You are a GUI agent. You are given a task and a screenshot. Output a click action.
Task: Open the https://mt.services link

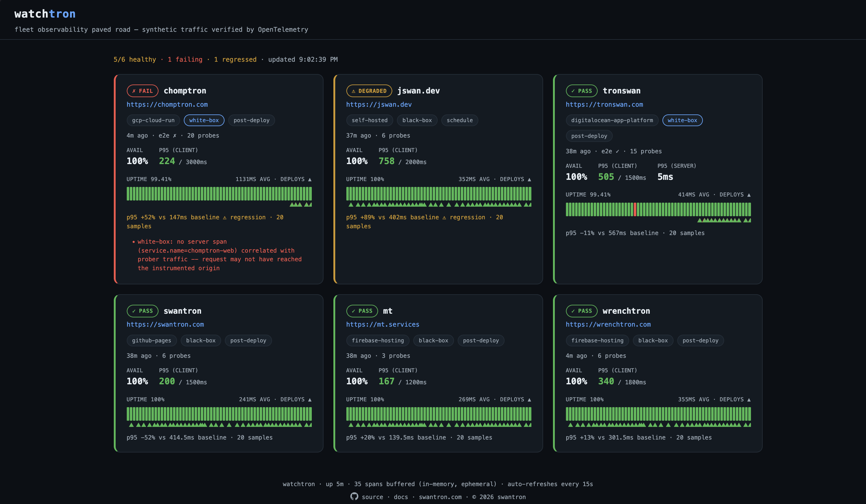pyautogui.click(x=382, y=324)
